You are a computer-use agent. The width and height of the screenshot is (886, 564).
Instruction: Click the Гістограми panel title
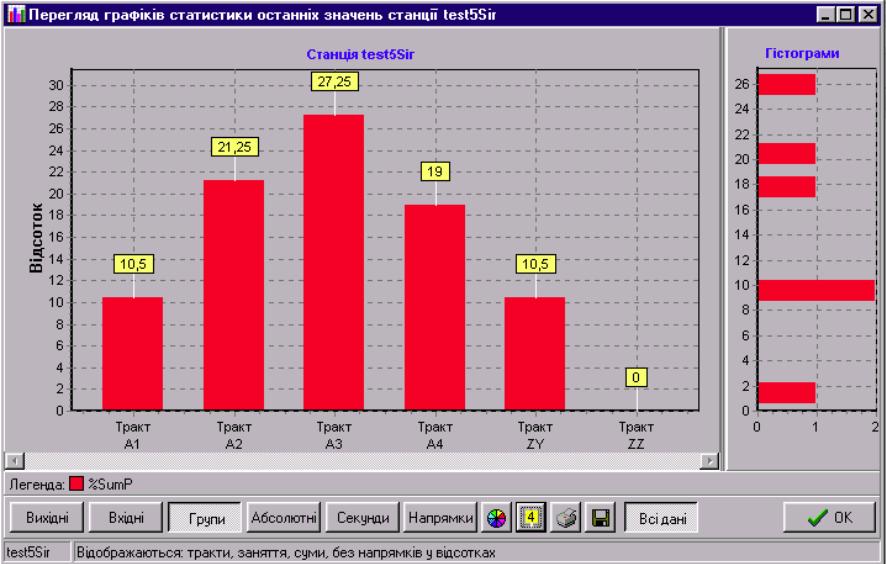802,54
